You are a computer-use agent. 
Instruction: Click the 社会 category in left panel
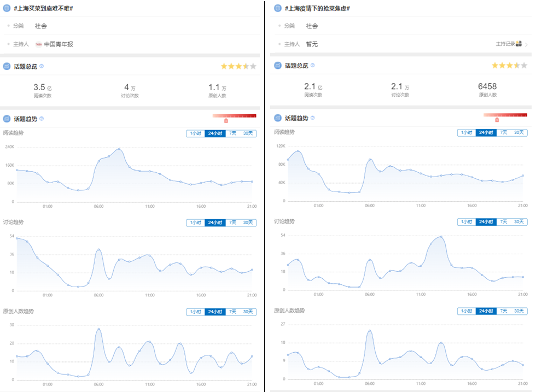(40, 26)
